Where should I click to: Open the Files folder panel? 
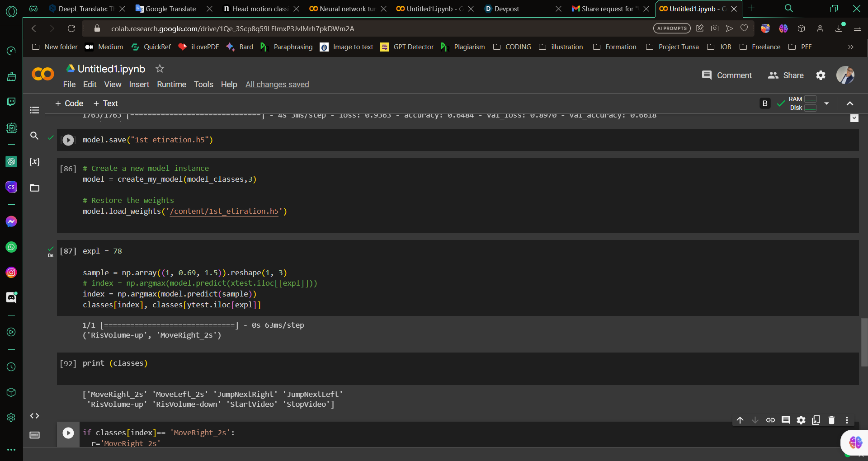pyautogui.click(x=34, y=188)
